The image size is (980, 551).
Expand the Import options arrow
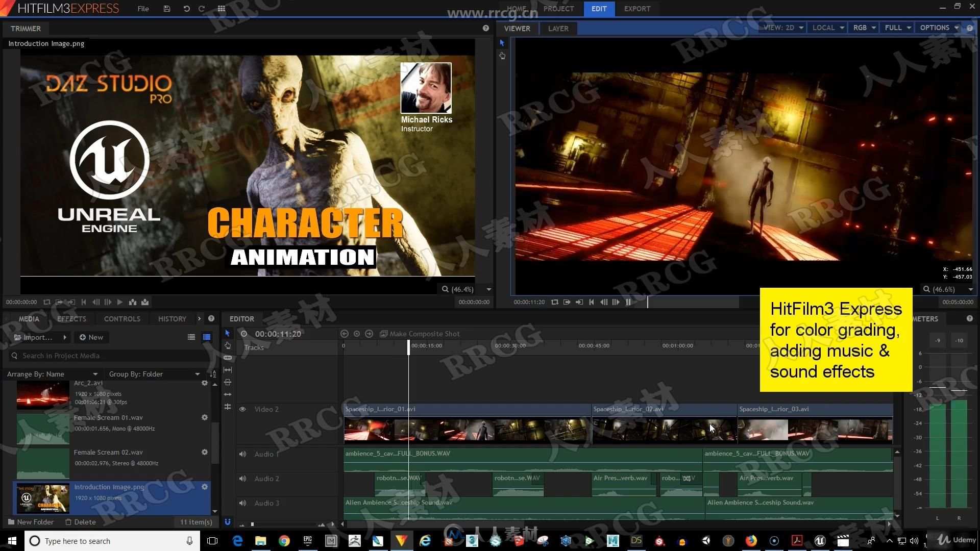point(65,337)
